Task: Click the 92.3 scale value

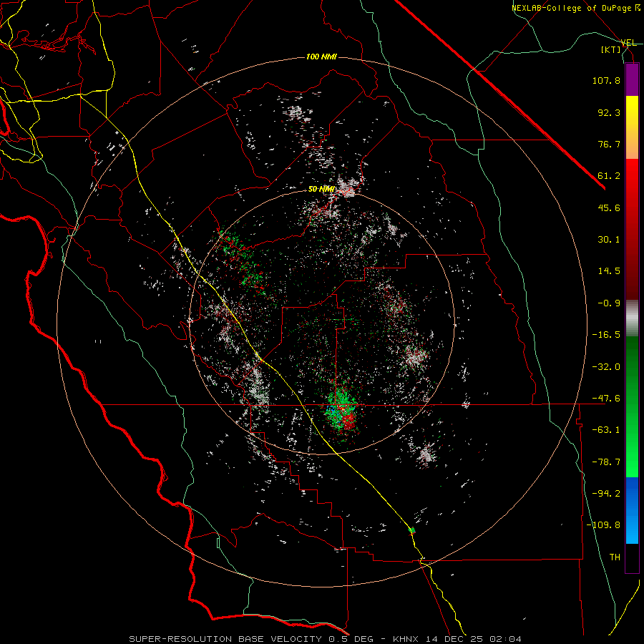Action: click(609, 112)
